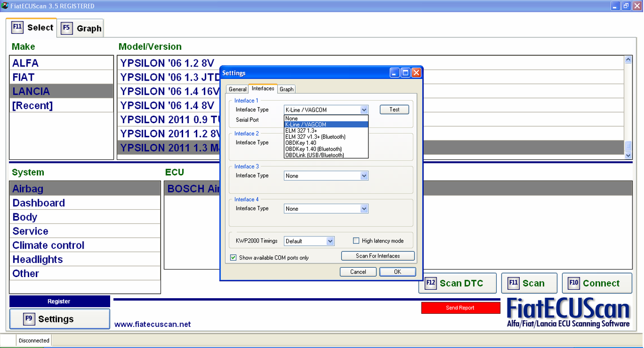Viewport: 644px width, 348px height.
Task: Open KWP2000 Timings dropdown
Action: (309, 241)
